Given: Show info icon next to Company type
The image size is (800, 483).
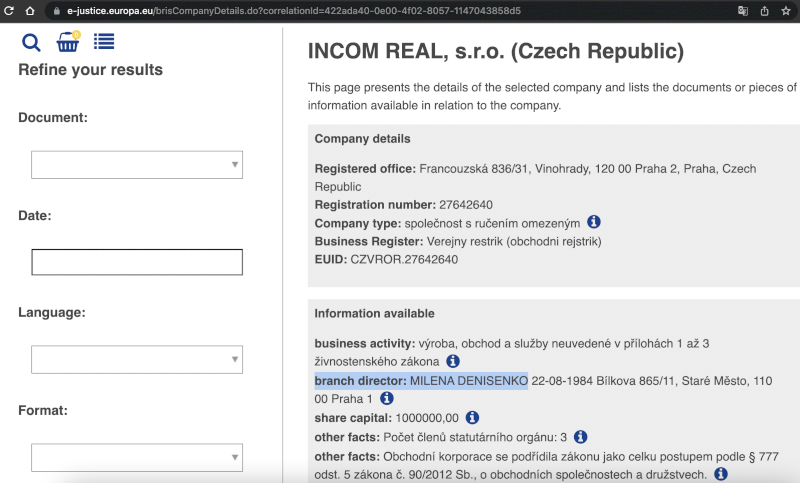Looking at the screenshot, I should (x=593, y=222).
